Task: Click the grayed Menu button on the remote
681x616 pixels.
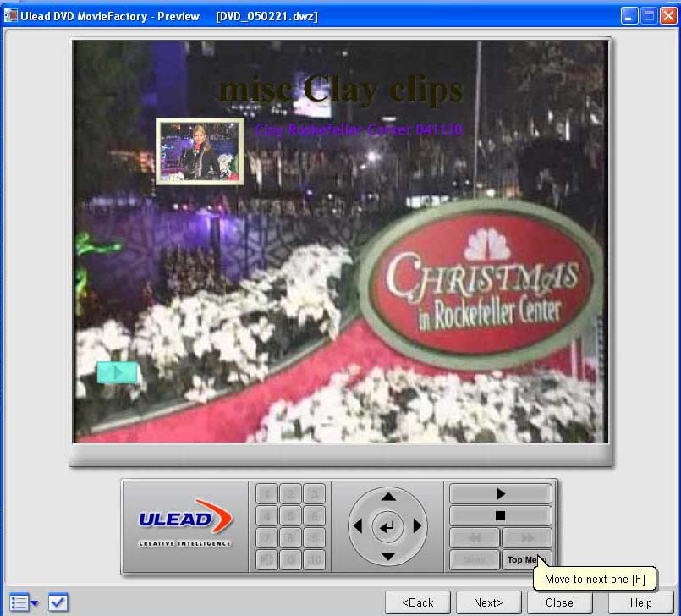Action: (475, 560)
